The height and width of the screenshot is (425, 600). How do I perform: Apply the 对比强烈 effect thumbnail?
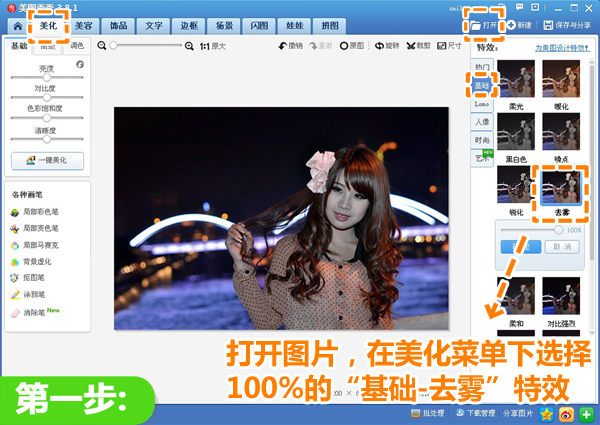click(561, 296)
